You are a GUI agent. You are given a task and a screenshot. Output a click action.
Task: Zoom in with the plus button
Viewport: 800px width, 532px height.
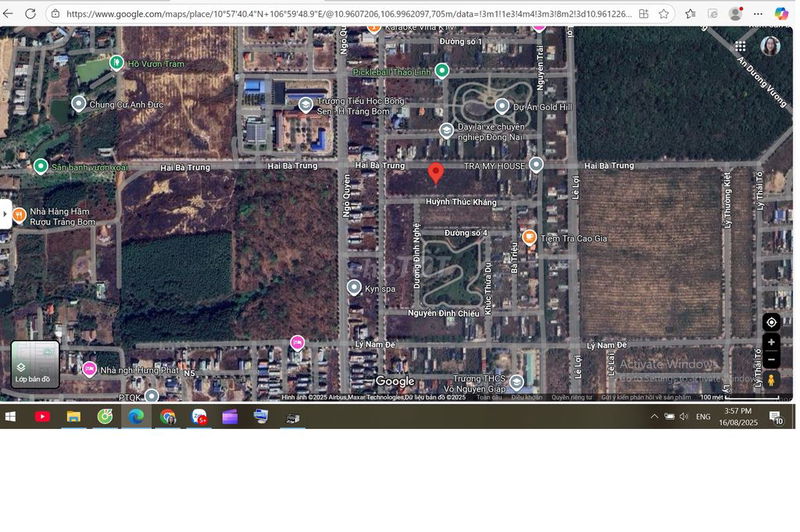click(771, 342)
